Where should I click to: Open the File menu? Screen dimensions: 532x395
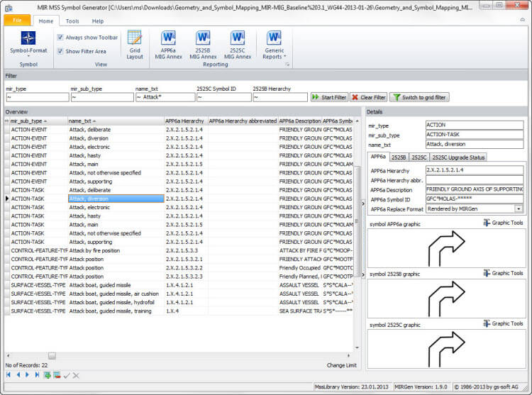[x=17, y=21]
